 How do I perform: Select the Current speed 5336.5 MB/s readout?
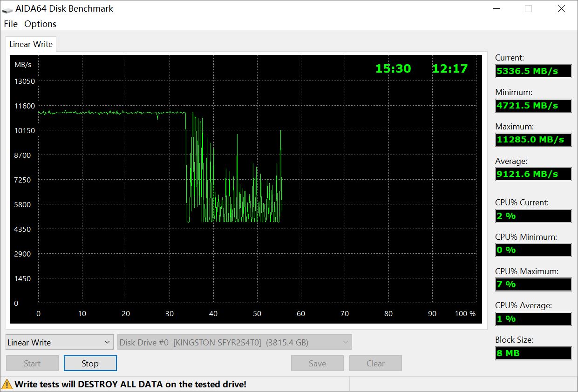533,71
